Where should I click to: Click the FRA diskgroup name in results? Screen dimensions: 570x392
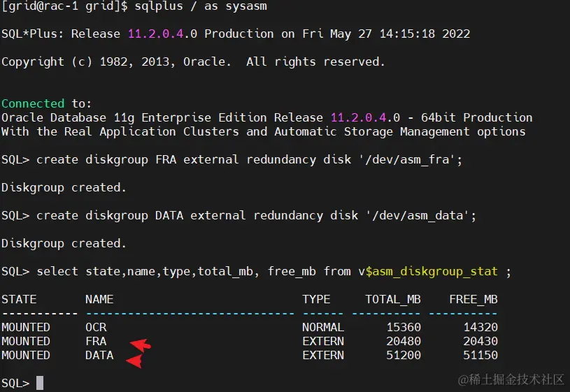96,342
